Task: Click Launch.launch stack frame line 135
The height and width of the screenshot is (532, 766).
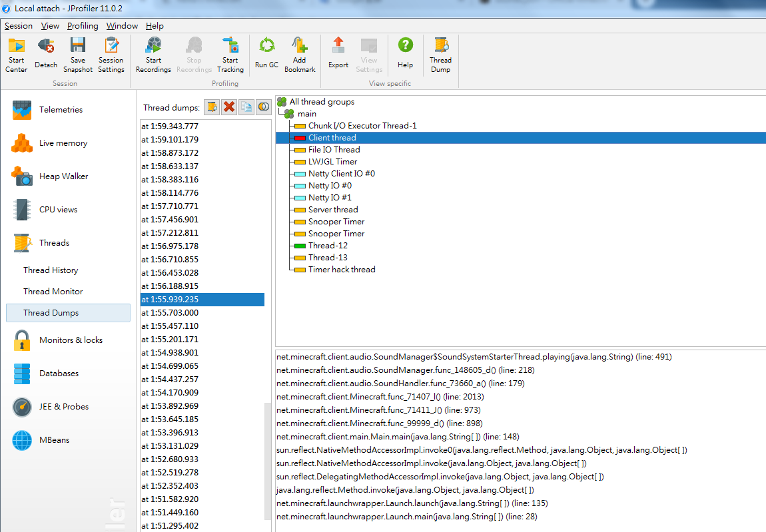Action: click(412, 503)
